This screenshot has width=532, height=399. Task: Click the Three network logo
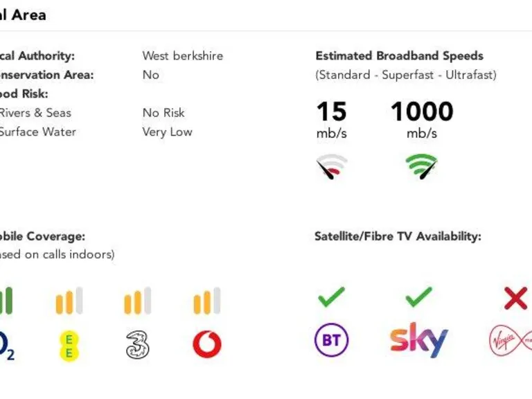tap(137, 345)
